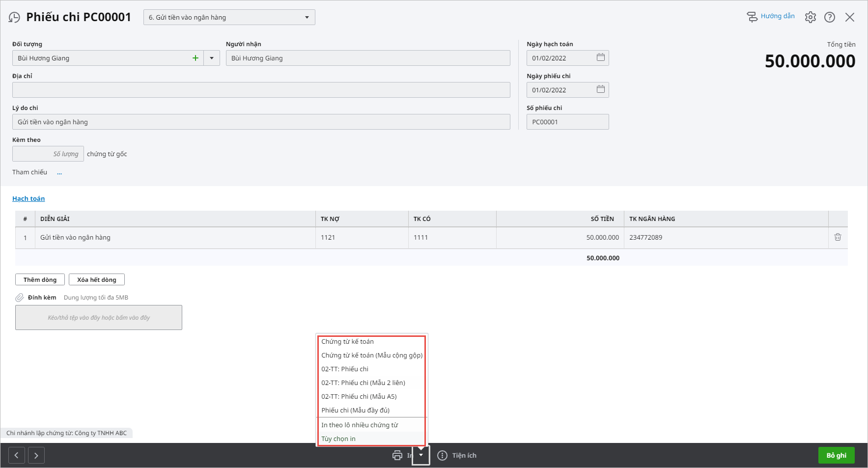This screenshot has height=468, width=868.
Task: Choose "Tùy chọn in" from print menu
Action: (x=338, y=439)
